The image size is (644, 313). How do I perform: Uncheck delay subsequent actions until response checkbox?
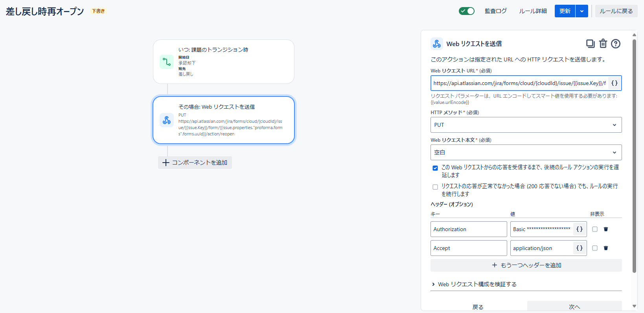click(435, 168)
